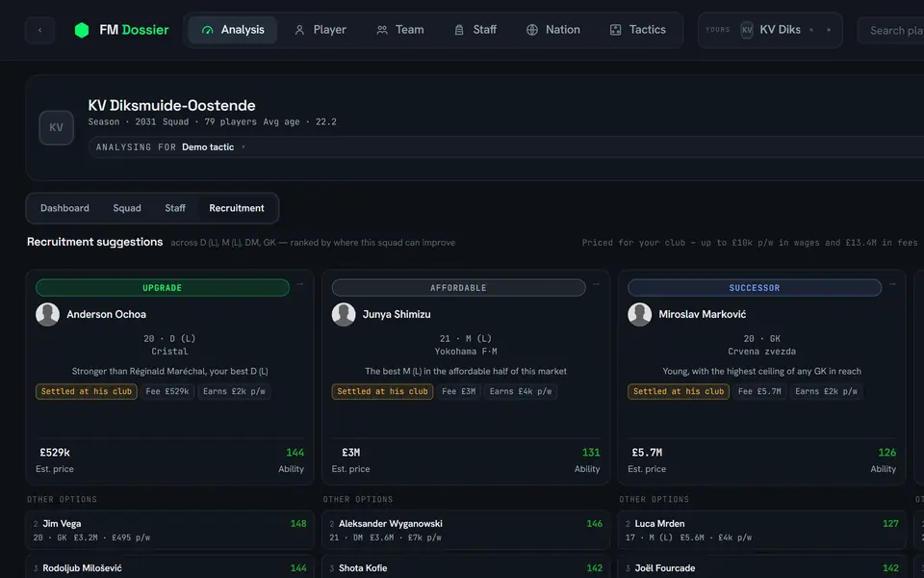Switch to the Squad tab
The width and height of the screenshot is (924, 578).
coord(127,208)
